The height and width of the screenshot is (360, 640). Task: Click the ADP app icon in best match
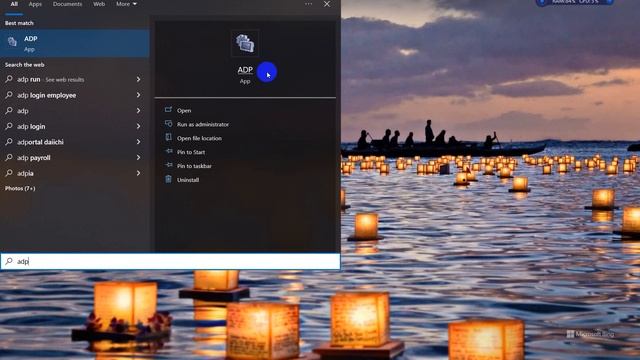[12, 41]
